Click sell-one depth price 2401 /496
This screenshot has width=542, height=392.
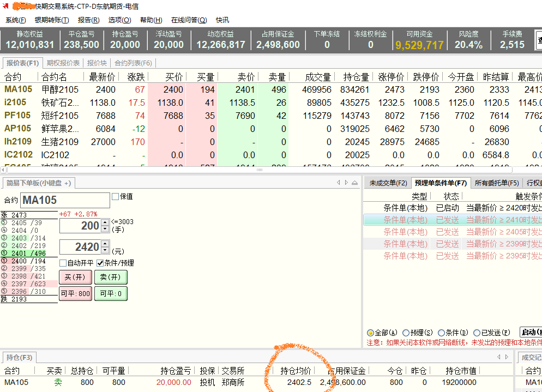[x=29, y=253]
